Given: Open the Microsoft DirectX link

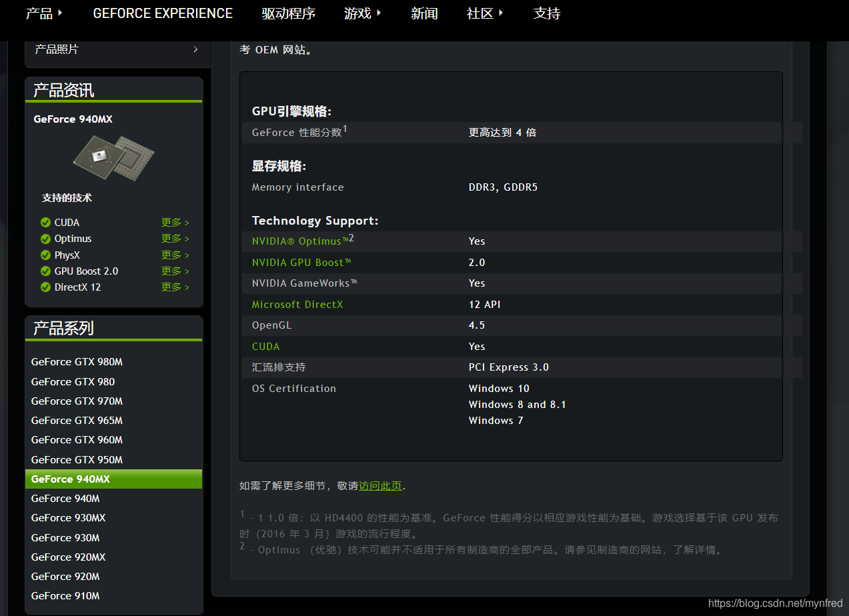Looking at the screenshot, I should click(x=297, y=305).
